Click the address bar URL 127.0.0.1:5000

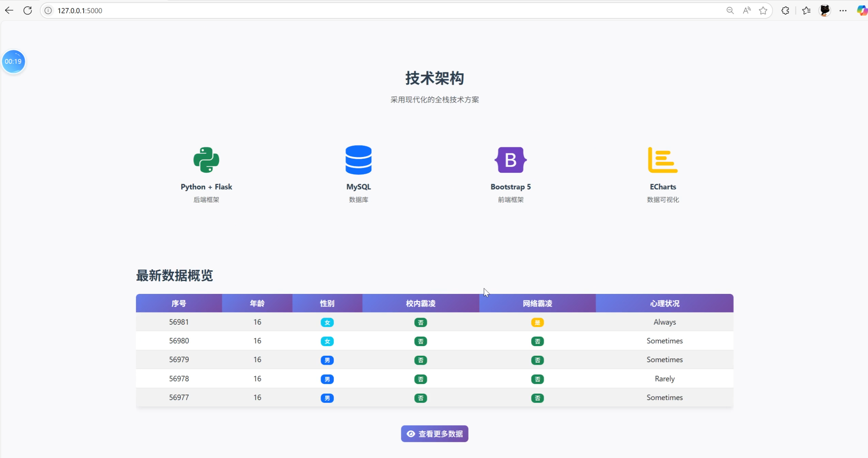tap(80, 11)
